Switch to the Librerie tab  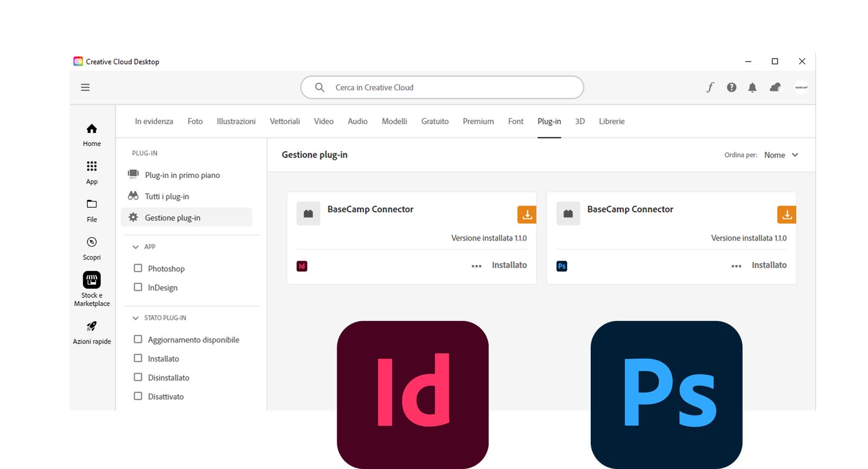click(x=611, y=121)
